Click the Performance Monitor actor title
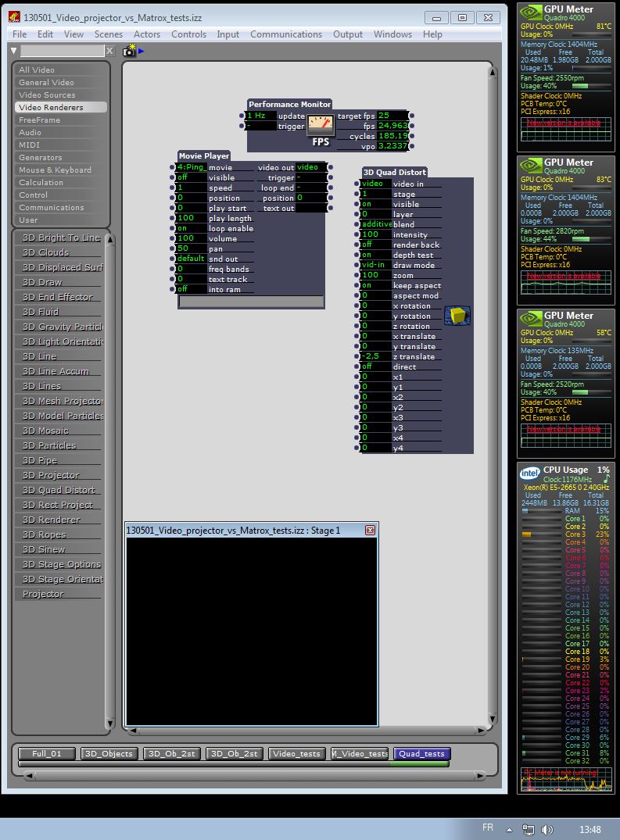Image resolution: width=620 pixels, height=840 pixels. click(290, 105)
